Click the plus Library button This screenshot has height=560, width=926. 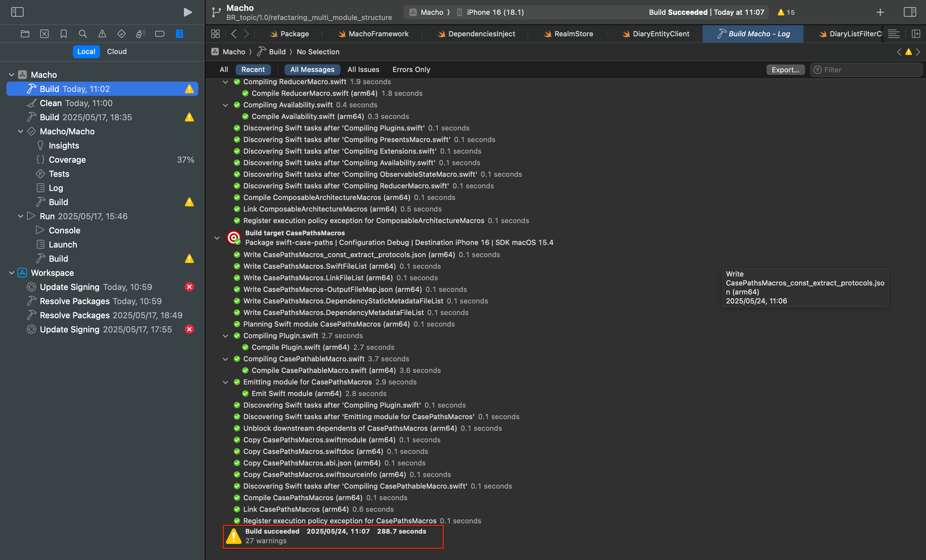pyautogui.click(x=880, y=12)
